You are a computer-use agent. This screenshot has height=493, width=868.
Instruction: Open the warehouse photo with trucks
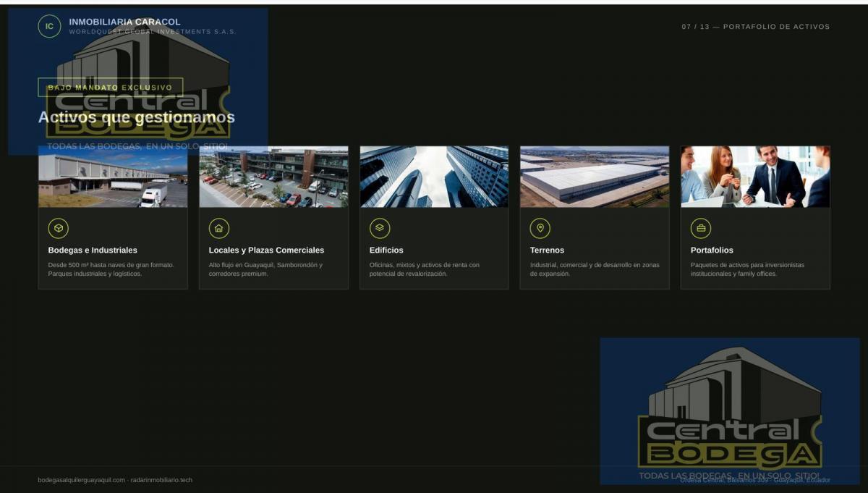(113, 177)
